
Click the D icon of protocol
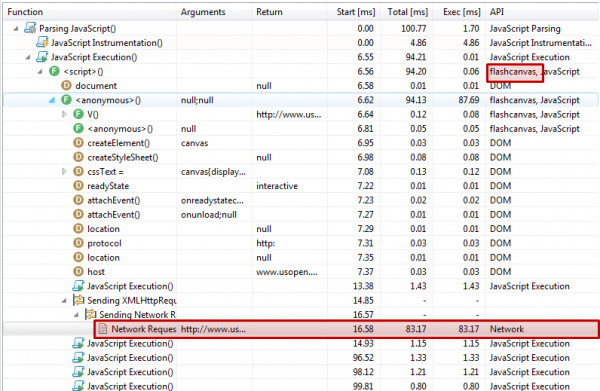point(78,243)
